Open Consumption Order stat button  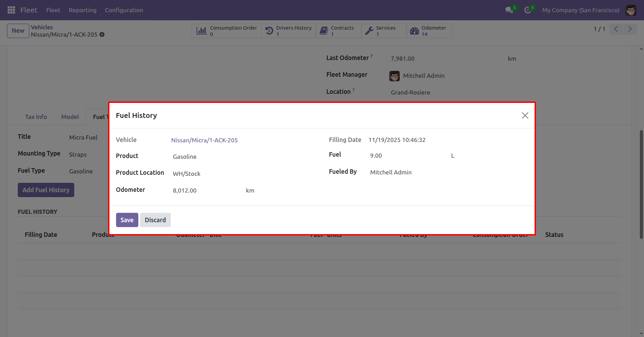pos(227,31)
